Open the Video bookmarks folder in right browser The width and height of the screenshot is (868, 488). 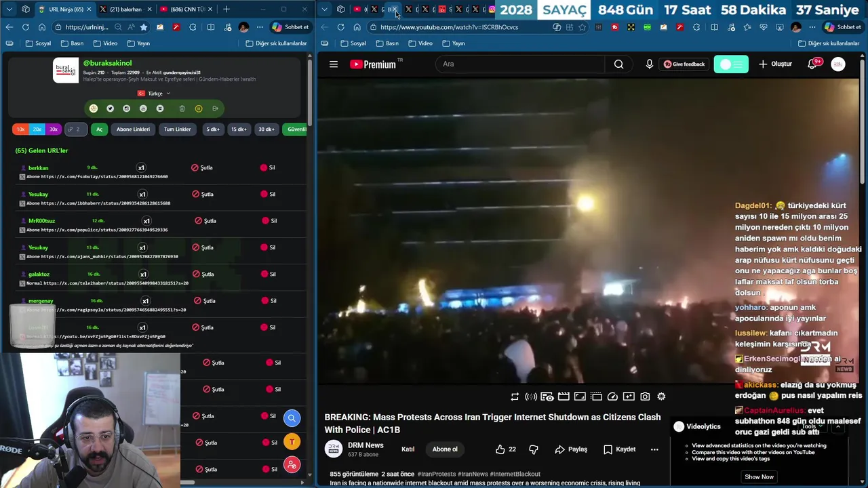click(420, 43)
